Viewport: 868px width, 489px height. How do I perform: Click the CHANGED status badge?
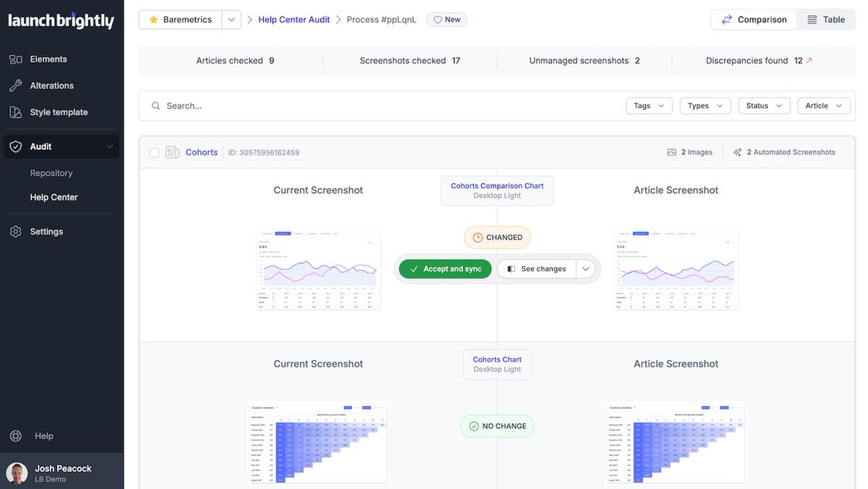(497, 237)
